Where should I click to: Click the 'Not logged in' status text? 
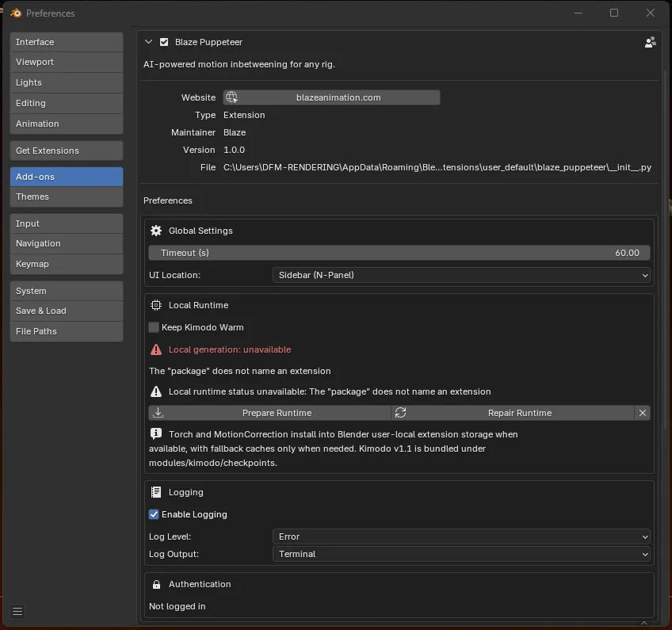[x=177, y=606]
